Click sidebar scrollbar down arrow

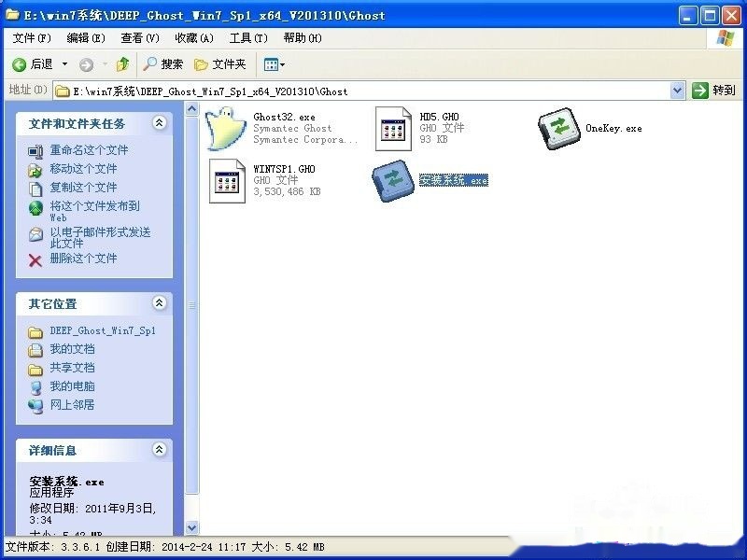tap(191, 527)
